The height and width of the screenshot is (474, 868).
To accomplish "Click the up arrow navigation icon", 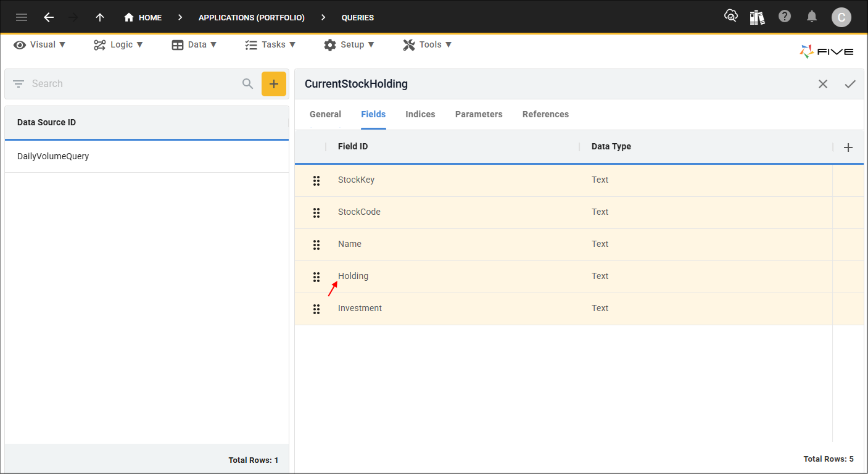I will point(100,17).
